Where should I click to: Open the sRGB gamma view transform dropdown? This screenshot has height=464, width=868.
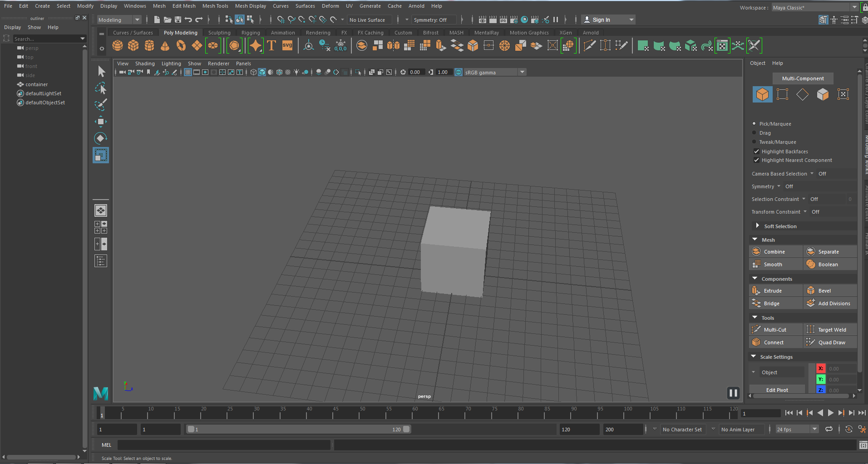click(495, 72)
